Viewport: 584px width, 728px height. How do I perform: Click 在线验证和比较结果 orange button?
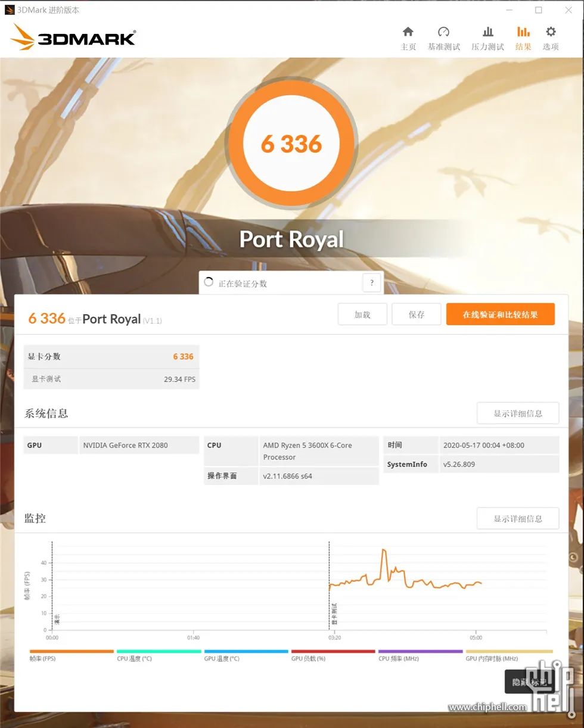501,315
